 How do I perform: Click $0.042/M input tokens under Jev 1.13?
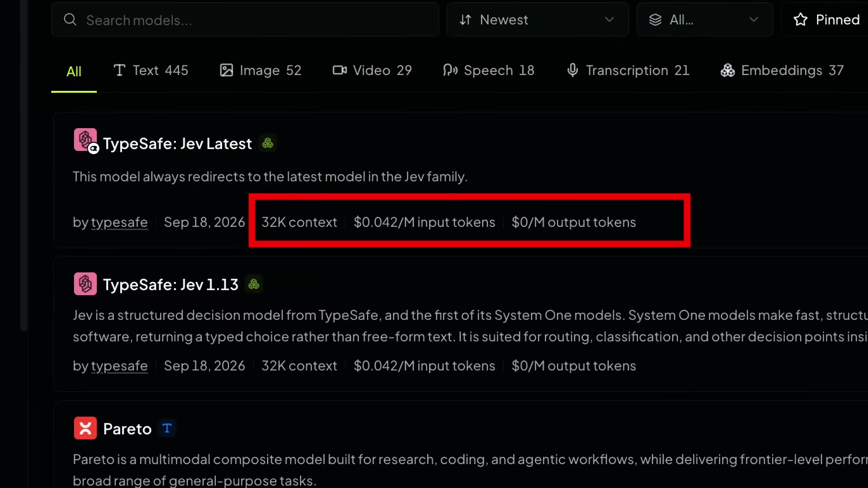[424, 366]
